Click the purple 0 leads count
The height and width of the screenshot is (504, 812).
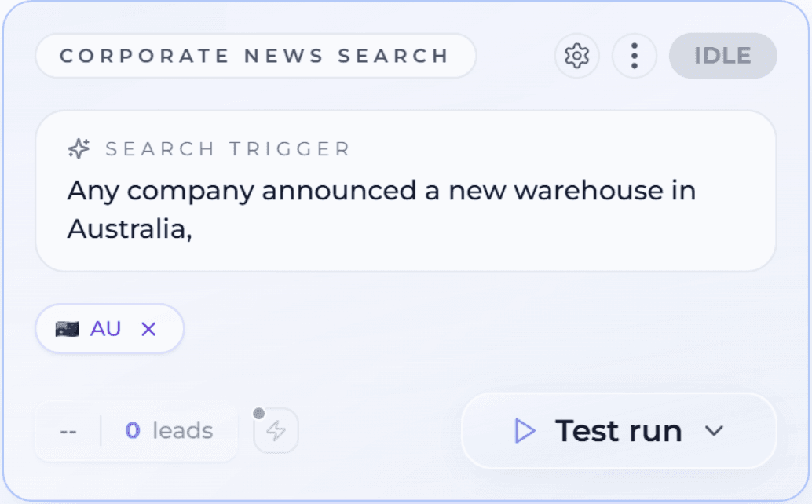pyautogui.click(x=133, y=430)
